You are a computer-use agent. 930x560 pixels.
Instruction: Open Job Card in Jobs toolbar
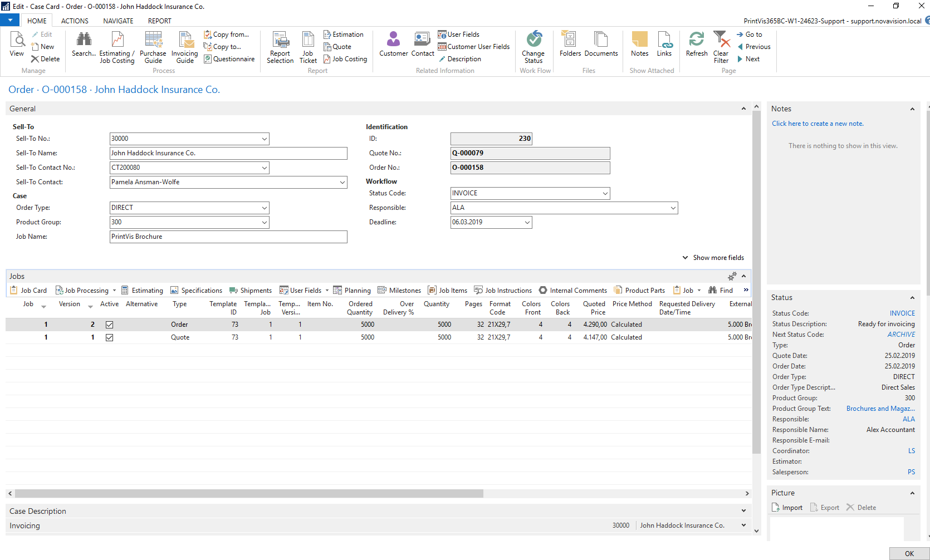(x=28, y=291)
